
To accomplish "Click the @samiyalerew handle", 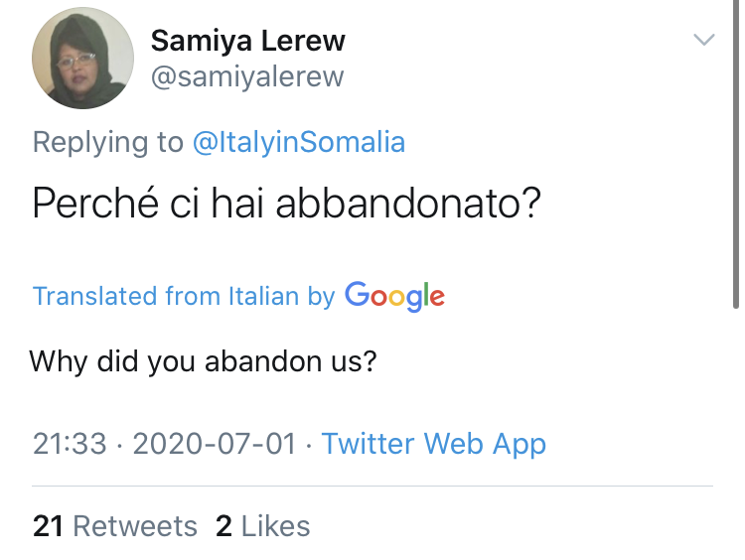I will 246,77.
